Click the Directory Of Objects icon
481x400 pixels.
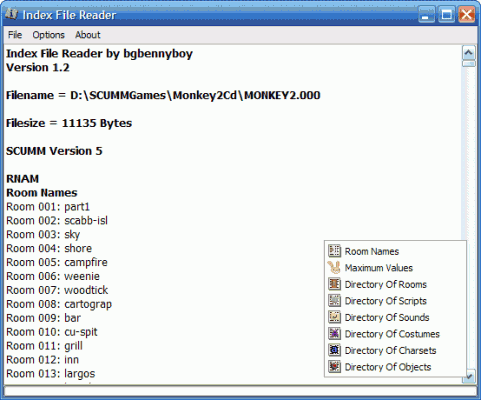click(x=334, y=367)
